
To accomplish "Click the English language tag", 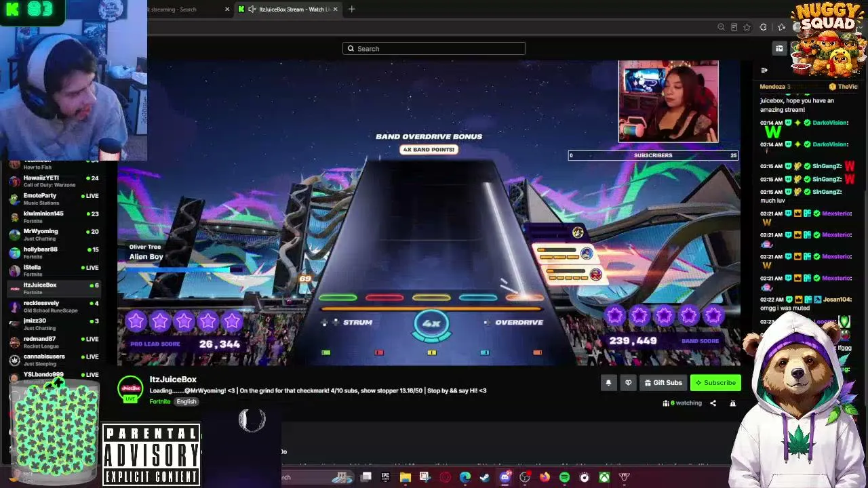I will pyautogui.click(x=186, y=402).
